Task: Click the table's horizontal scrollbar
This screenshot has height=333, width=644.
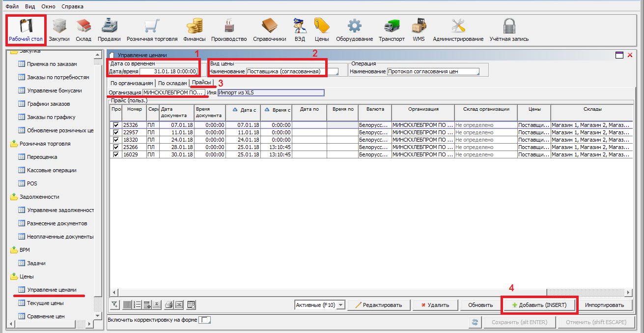Action: pos(368,292)
